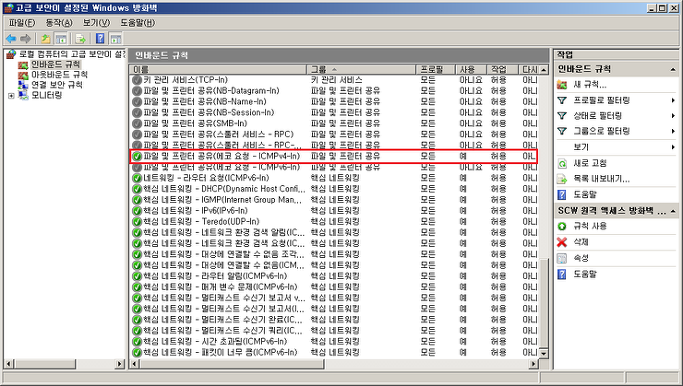Open the 동작(A) menu
683x386 pixels.
click(x=59, y=23)
